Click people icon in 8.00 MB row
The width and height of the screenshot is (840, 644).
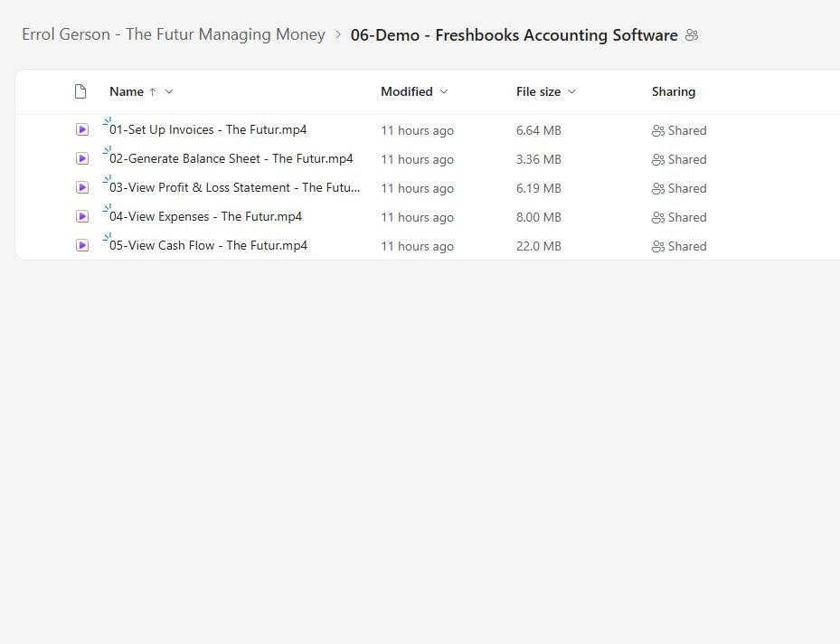pyautogui.click(x=658, y=217)
